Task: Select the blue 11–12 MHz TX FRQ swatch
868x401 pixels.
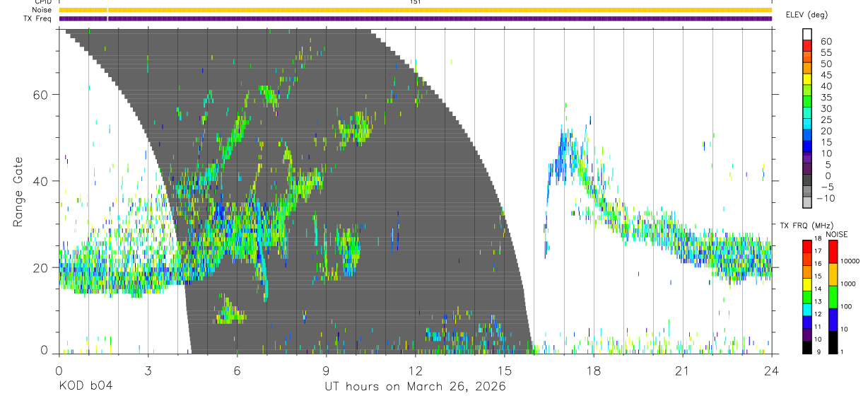Action: pos(808,321)
